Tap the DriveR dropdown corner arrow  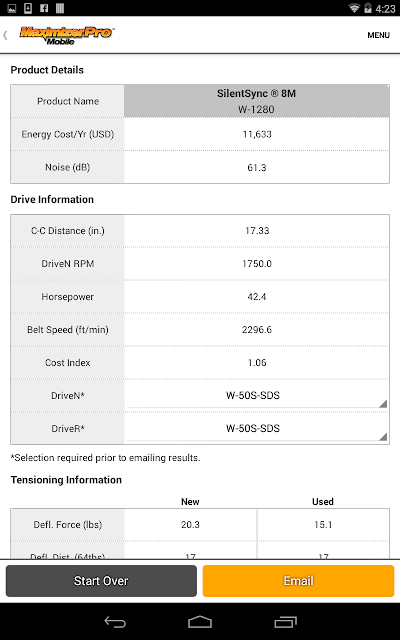click(x=383, y=437)
